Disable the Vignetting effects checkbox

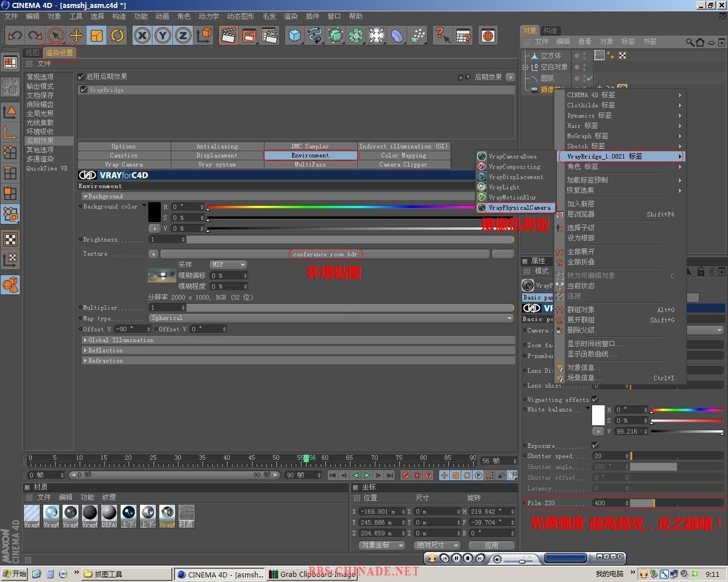pyautogui.click(x=595, y=400)
